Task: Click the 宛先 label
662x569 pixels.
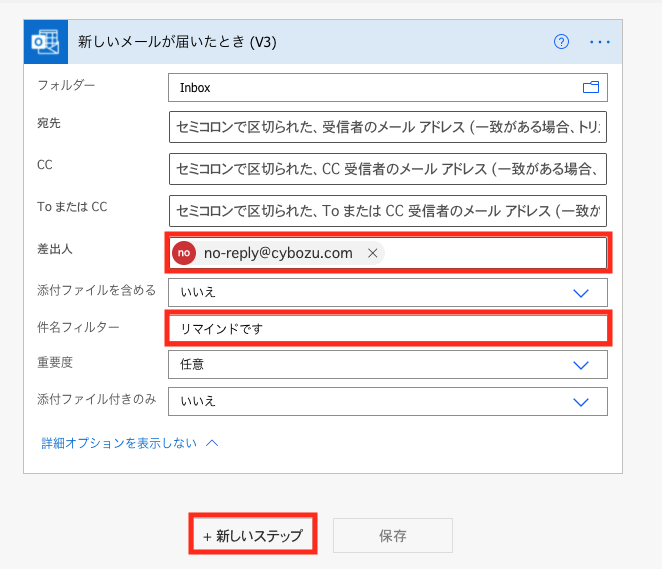Action: (49, 123)
